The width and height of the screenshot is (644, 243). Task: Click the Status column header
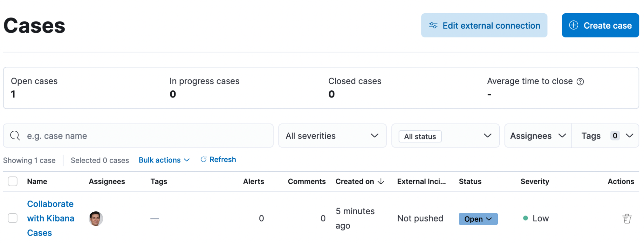pos(470,181)
